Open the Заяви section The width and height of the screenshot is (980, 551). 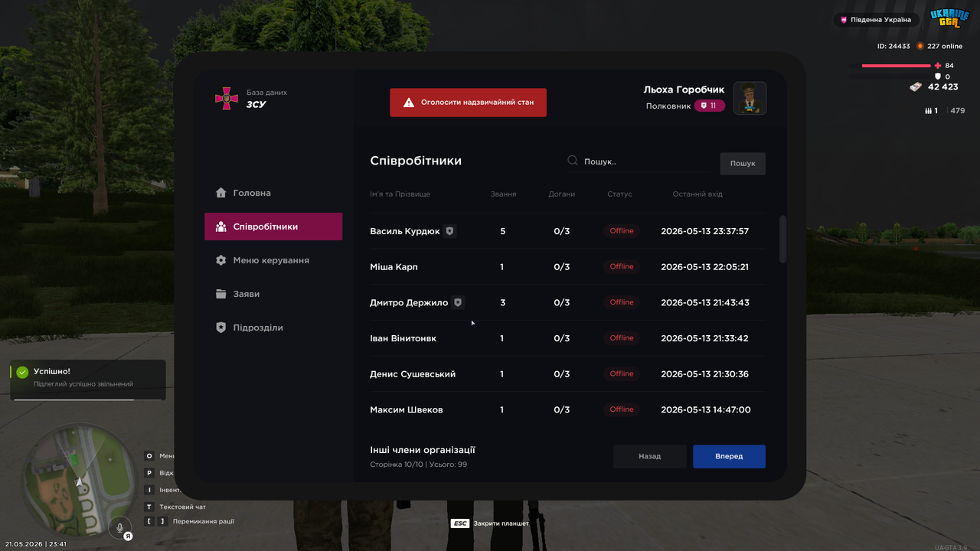pos(273,294)
